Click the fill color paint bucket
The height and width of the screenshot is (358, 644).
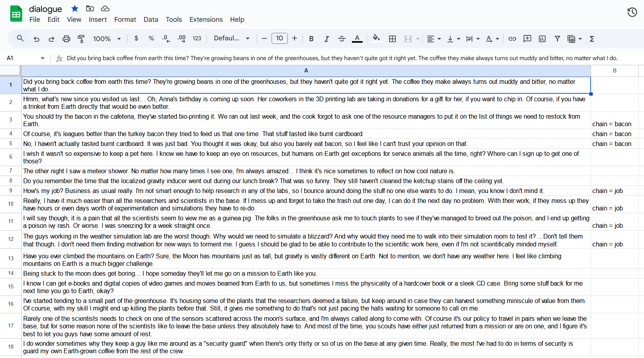[376, 38]
